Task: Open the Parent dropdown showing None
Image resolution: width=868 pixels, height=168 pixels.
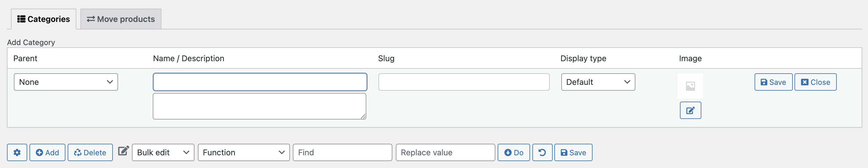Action: pos(66,82)
